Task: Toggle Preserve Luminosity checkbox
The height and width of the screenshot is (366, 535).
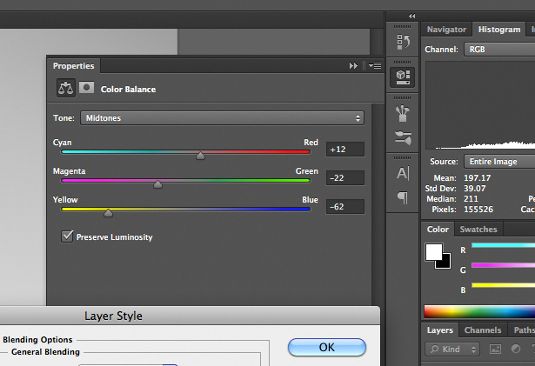Action: [x=67, y=236]
